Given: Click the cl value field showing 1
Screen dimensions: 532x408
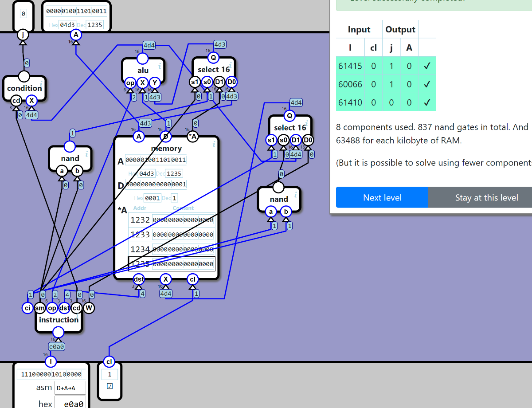Looking at the screenshot, I should (x=110, y=374).
